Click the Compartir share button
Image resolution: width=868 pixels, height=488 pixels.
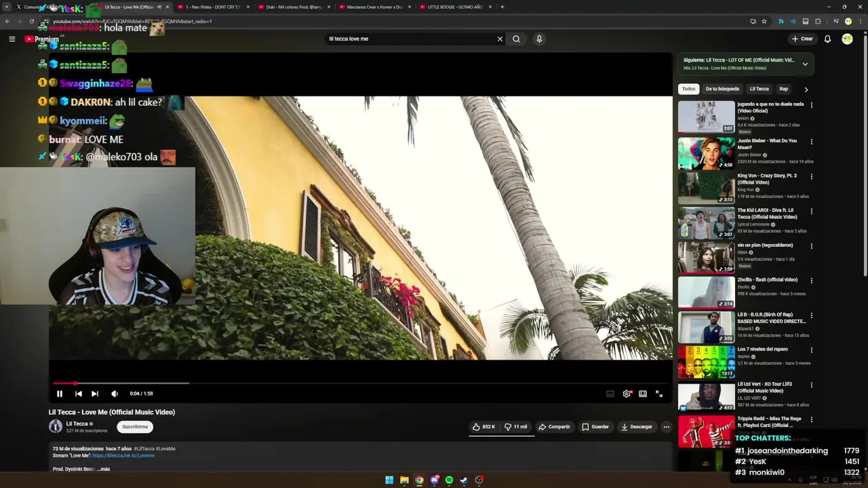(x=554, y=426)
